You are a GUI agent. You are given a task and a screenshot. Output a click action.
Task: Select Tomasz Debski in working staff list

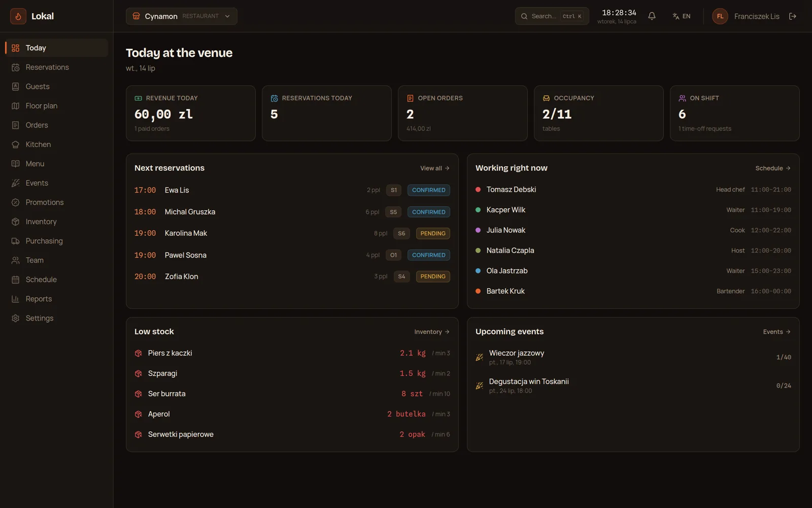511,189
